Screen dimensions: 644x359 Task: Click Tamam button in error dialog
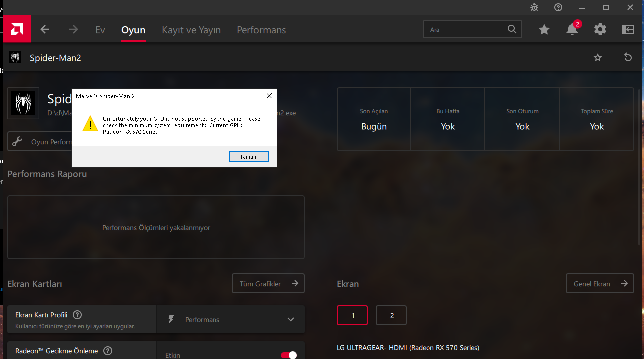tap(249, 157)
